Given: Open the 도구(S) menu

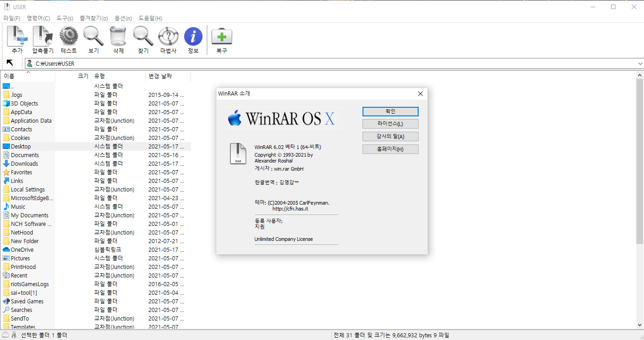Looking at the screenshot, I should point(65,18).
